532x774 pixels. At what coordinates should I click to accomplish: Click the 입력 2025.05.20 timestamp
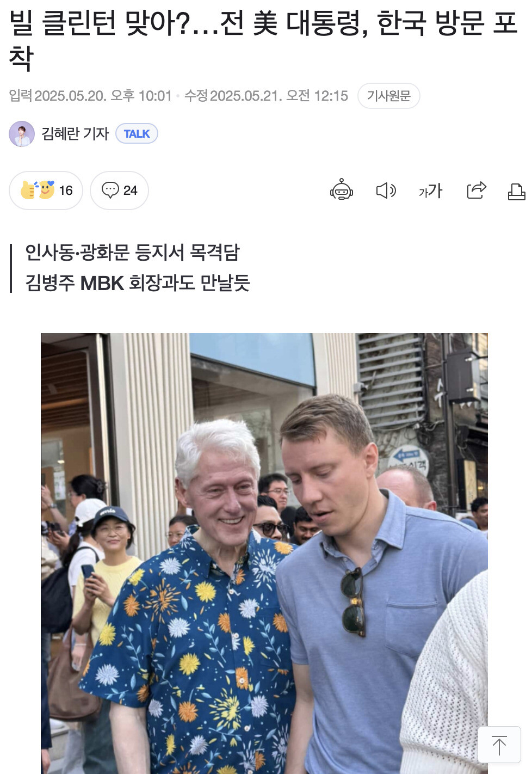pyautogui.click(x=90, y=96)
